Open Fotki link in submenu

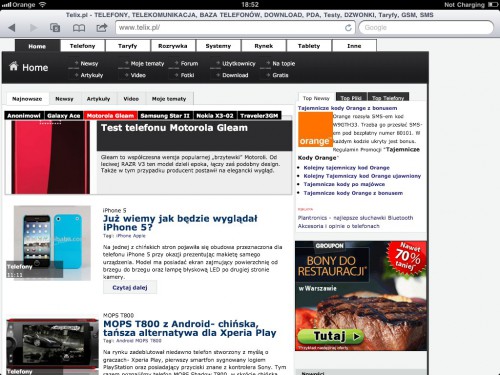pyautogui.click(x=187, y=75)
